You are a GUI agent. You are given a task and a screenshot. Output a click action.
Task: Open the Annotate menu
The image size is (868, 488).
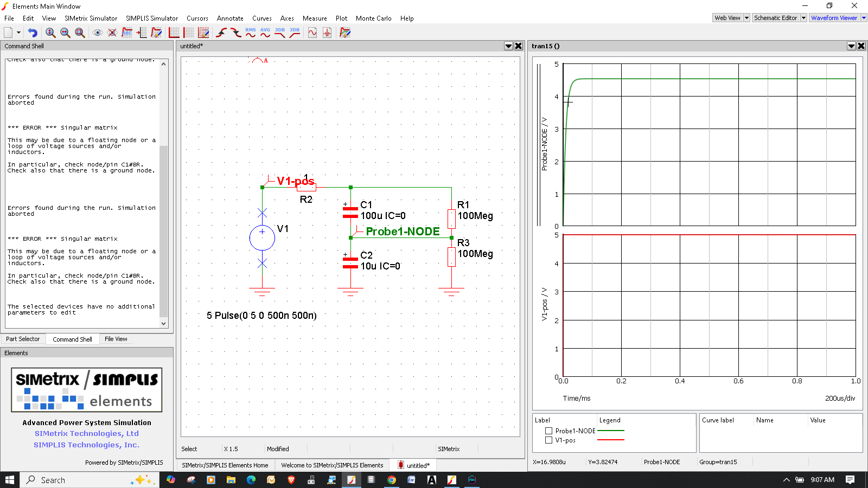tap(230, 18)
